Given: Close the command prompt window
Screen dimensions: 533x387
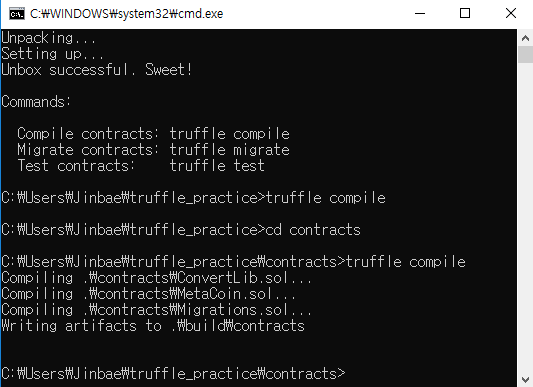Looking at the screenshot, I should point(510,14).
